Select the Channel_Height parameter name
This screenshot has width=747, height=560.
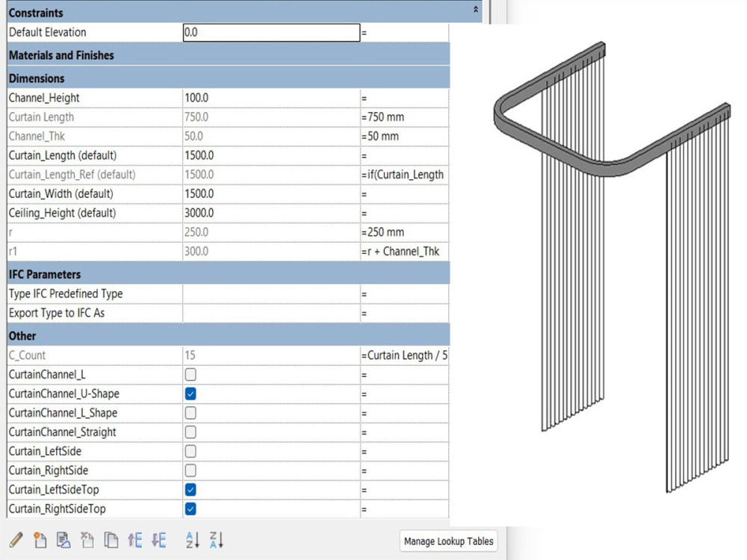click(x=44, y=98)
